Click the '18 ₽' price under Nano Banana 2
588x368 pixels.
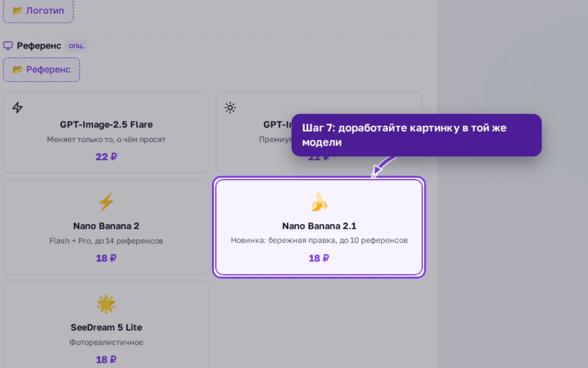[x=106, y=258]
